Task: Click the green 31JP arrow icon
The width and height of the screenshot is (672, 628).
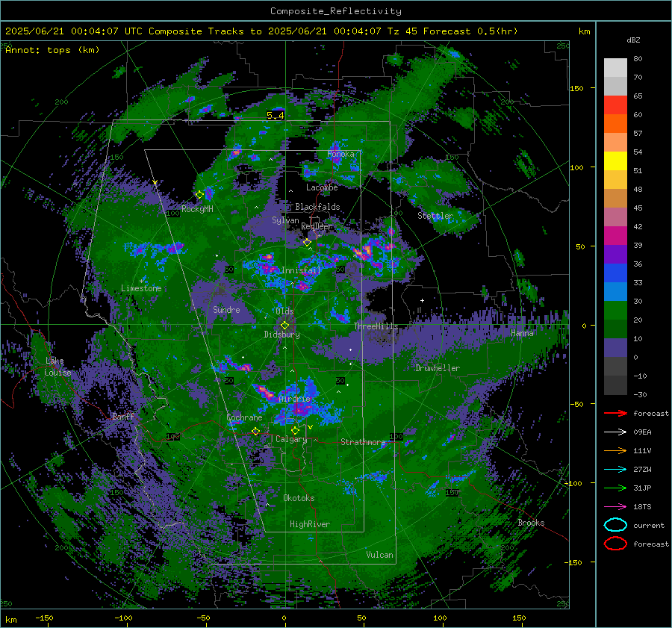Action: click(x=615, y=488)
